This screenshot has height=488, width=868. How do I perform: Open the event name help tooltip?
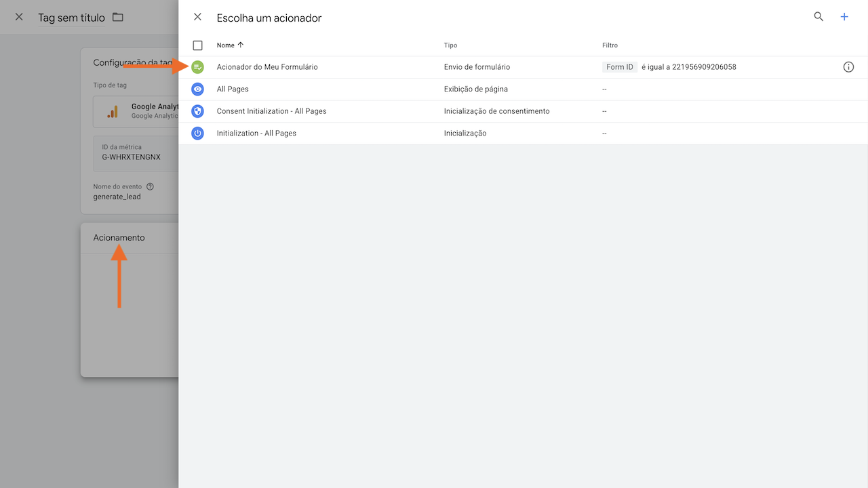[150, 186]
